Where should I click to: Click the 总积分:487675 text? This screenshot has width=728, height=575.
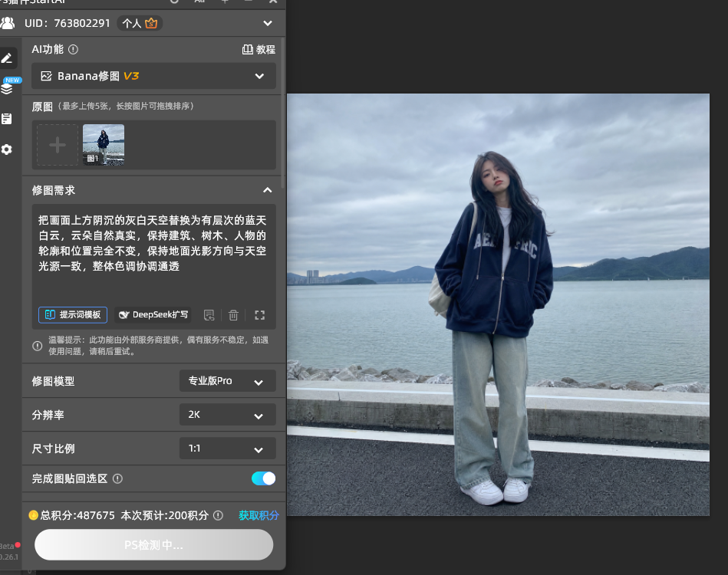(77, 515)
